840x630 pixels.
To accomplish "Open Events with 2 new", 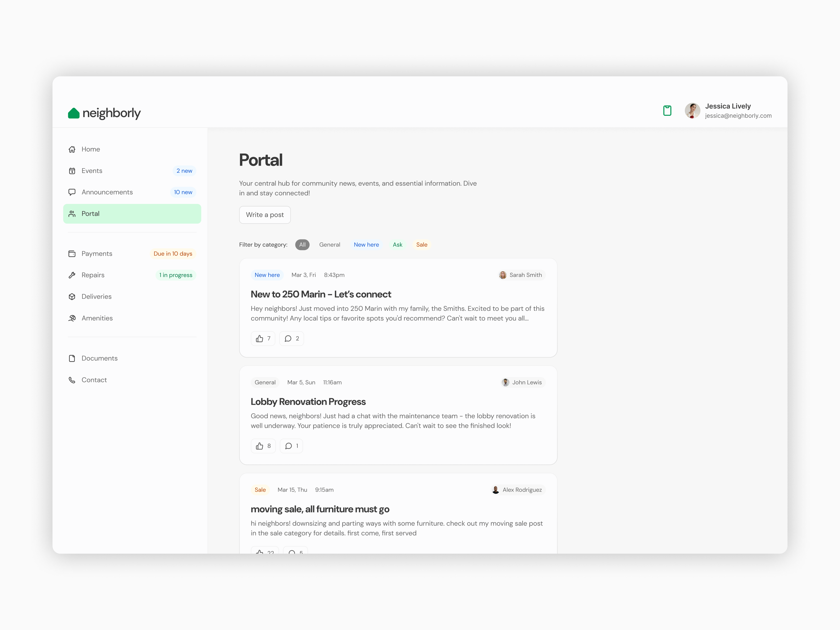I will (x=92, y=171).
